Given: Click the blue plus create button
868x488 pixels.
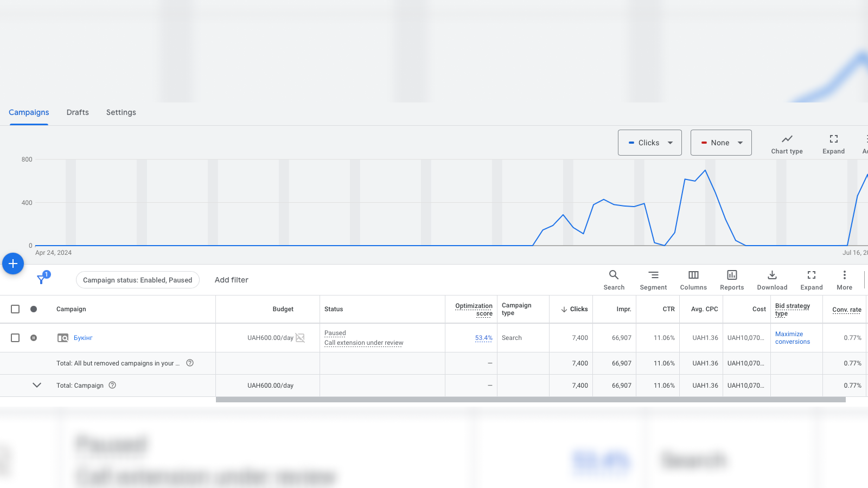Looking at the screenshot, I should coord(13,264).
